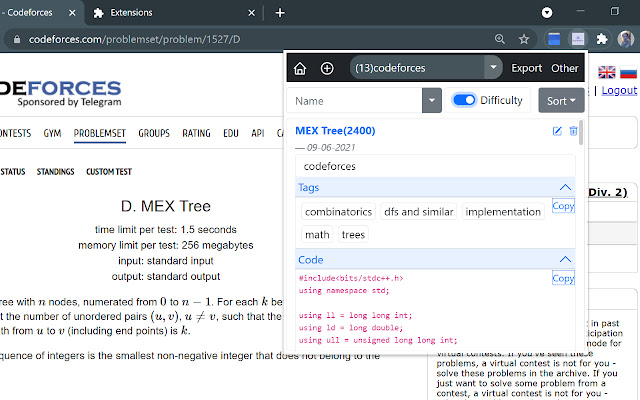
Task: Open the browser extensions puzzle icon
Action: (602, 39)
